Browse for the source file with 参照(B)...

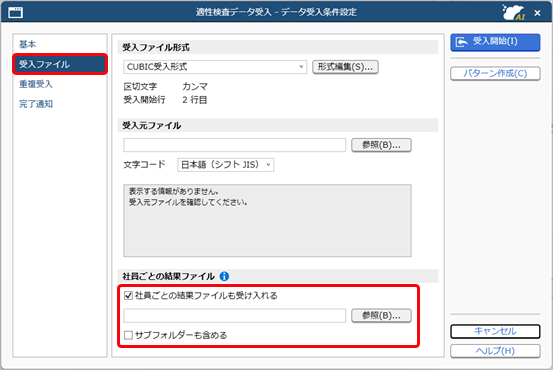pyautogui.click(x=381, y=145)
